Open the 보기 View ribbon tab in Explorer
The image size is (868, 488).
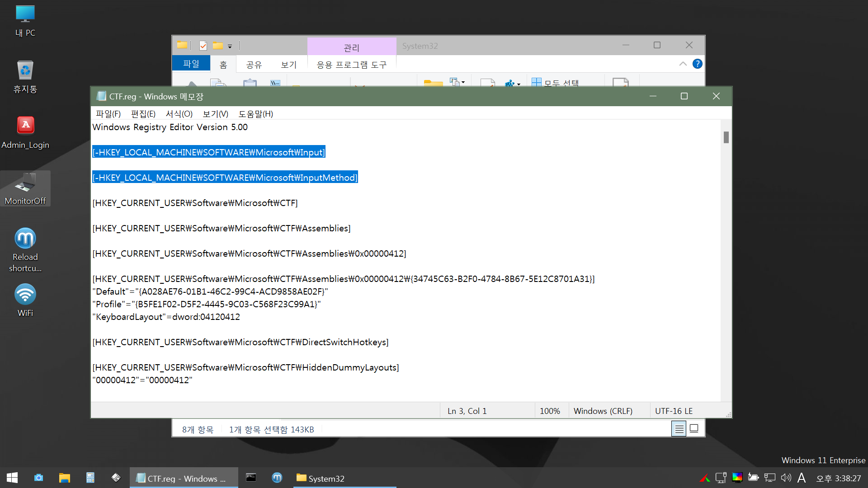pyautogui.click(x=288, y=65)
